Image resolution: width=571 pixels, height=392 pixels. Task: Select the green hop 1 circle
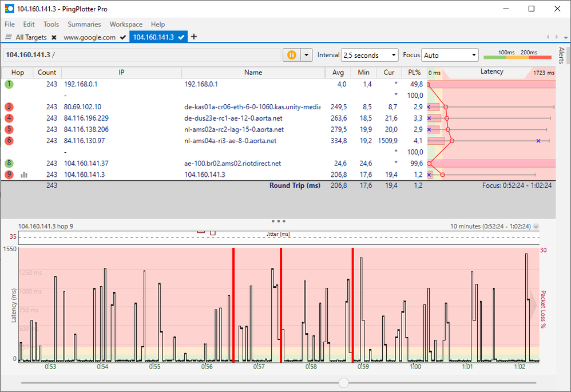click(x=9, y=84)
